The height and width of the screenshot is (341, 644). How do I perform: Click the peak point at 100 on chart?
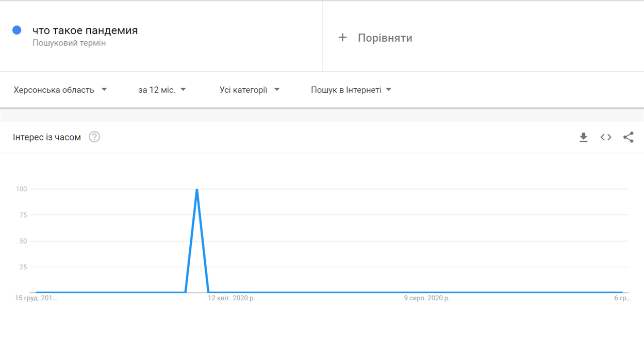[x=197, y=189]
